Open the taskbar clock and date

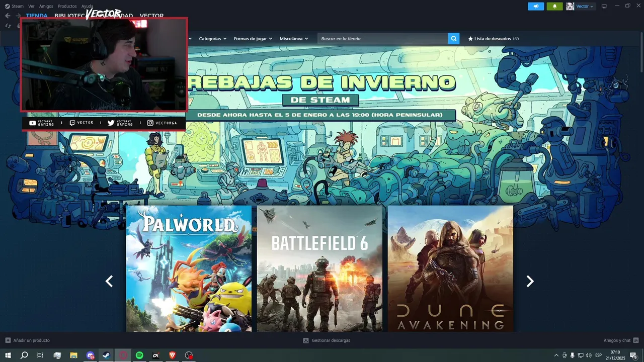615,355
